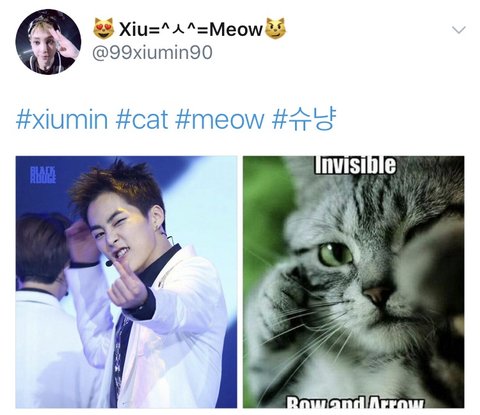Viewport: 480px width, 415px height.
Task: Click the cat's pink nose
Action: pos(377,295)
